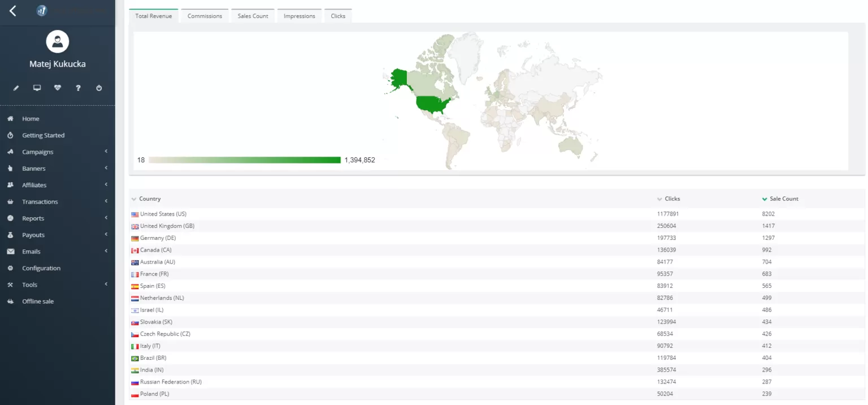Open the Configuration page
Image resolution: width=868 pixels, height=405 pixels.
pos(41,268)
